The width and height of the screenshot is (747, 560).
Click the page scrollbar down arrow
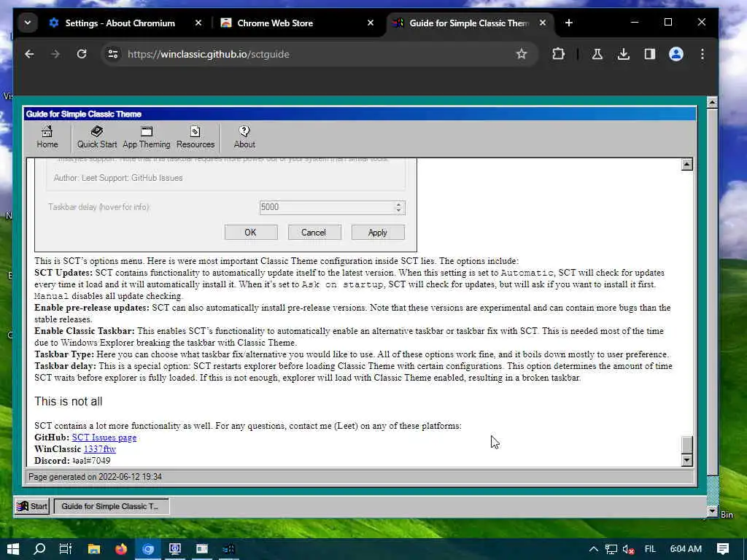coord(712,511)
